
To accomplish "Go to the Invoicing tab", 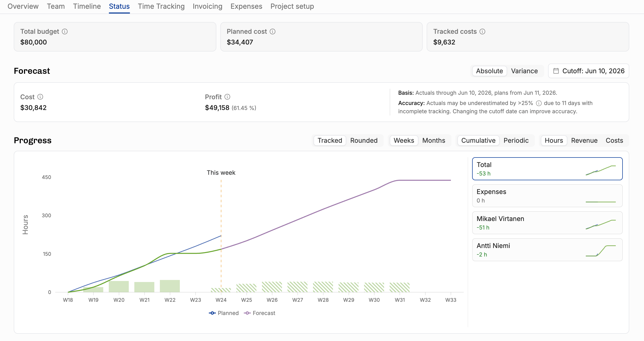I will tap(208, 6).
